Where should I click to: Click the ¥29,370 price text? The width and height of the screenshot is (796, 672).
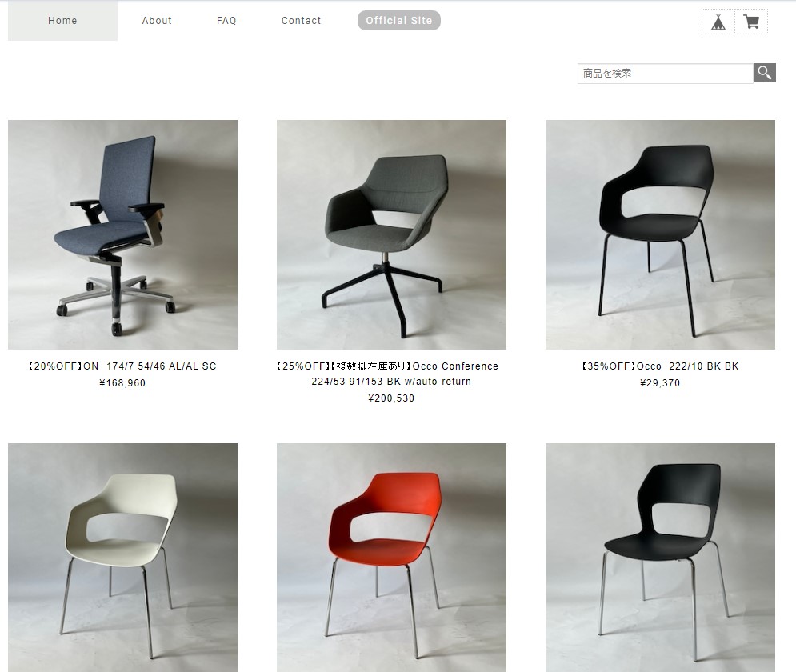coord(660,382)
